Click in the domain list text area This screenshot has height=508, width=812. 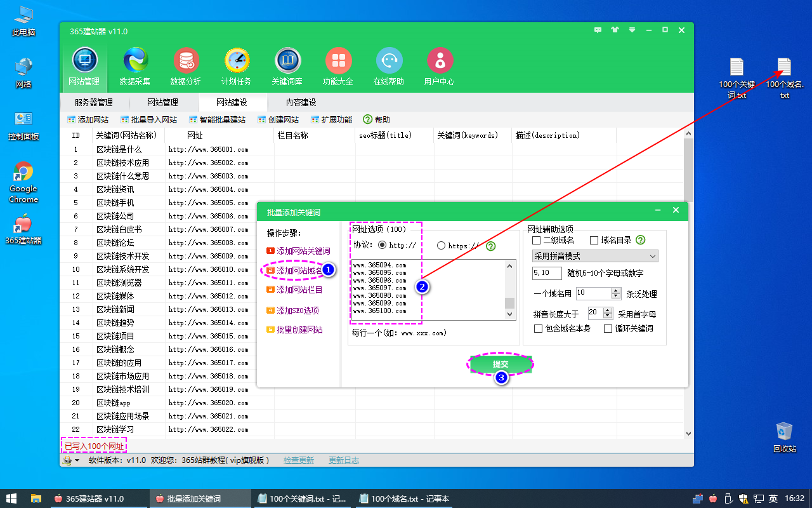[x=428, y=290]
